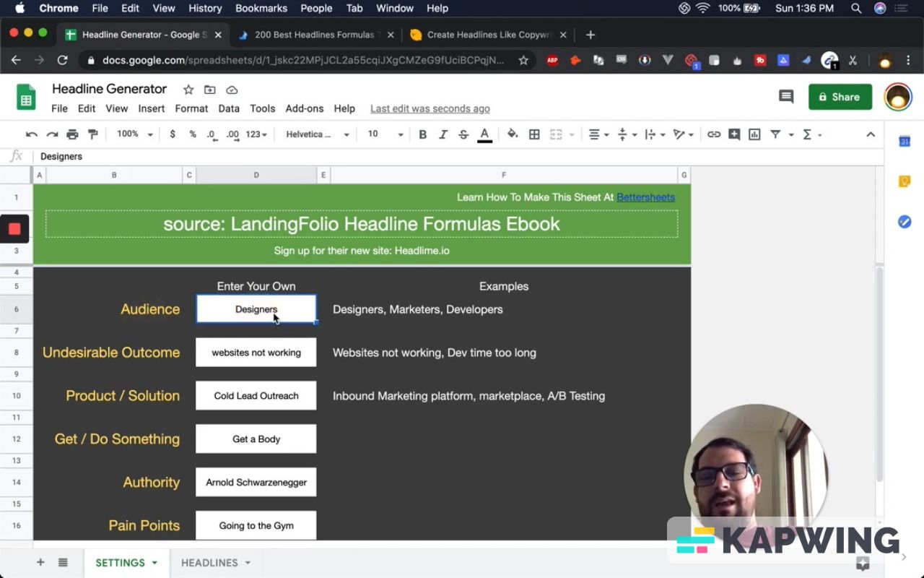Screen dimensions: 924x578
Task: Insert a link from toolbar
Action: [x=714, y=134]
